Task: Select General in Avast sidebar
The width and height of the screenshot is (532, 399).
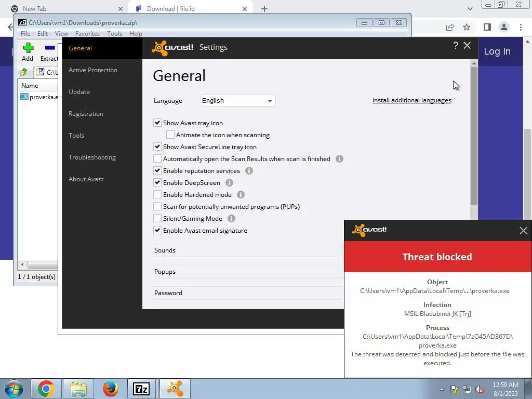Action: click(x=102, y=48)
